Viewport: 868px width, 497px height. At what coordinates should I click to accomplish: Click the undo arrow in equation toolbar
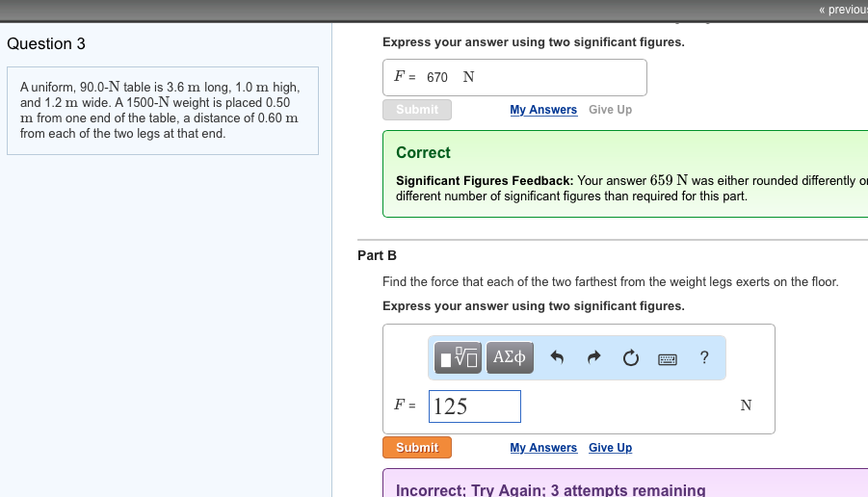pyautogui.click(x=557, y=358)
